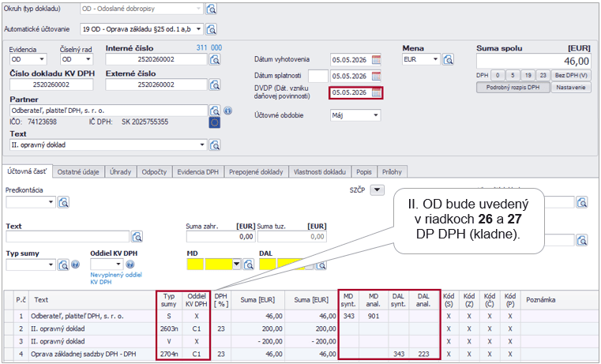
Task: Select the 23 DPH rate button
Action: click(x=543, y=74)
